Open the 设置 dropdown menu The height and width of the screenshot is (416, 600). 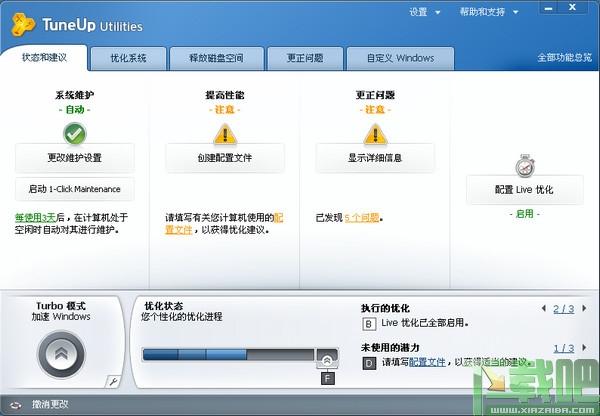pyautogui.click(x=424, y=12)
